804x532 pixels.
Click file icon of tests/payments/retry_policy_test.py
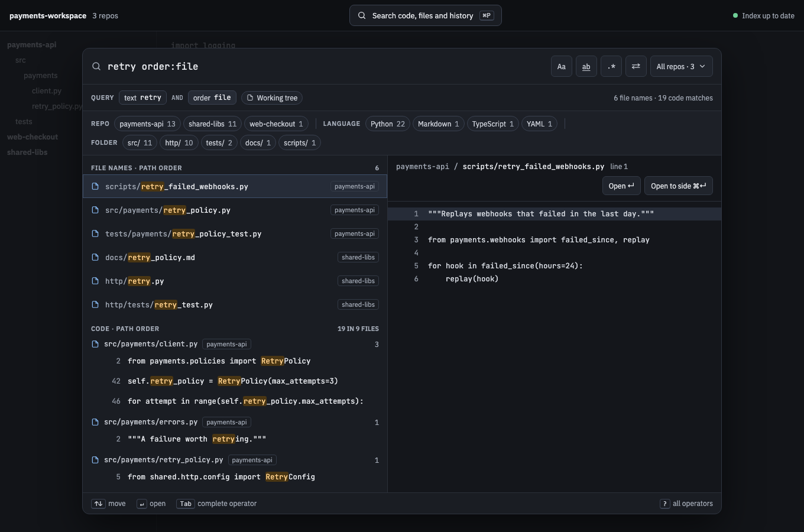click(95, 234)
